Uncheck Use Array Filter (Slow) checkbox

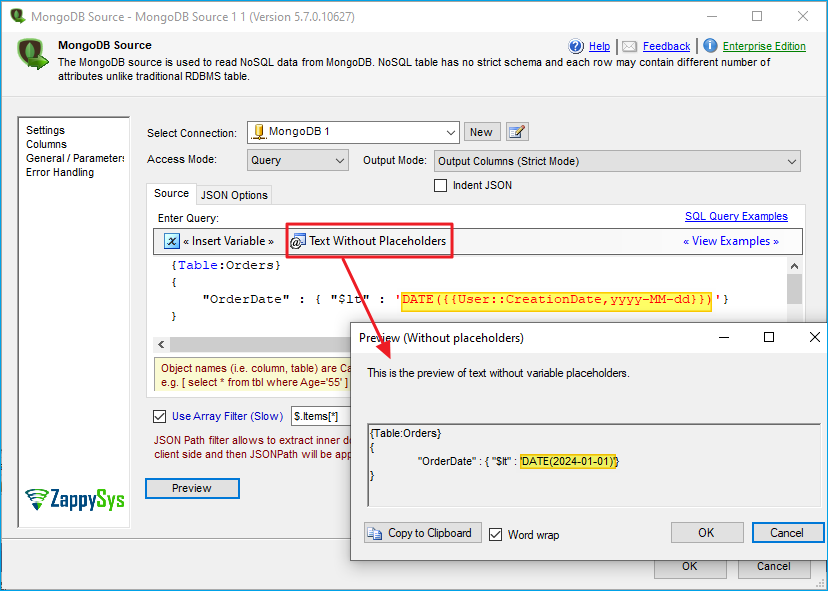coord(159,417)
